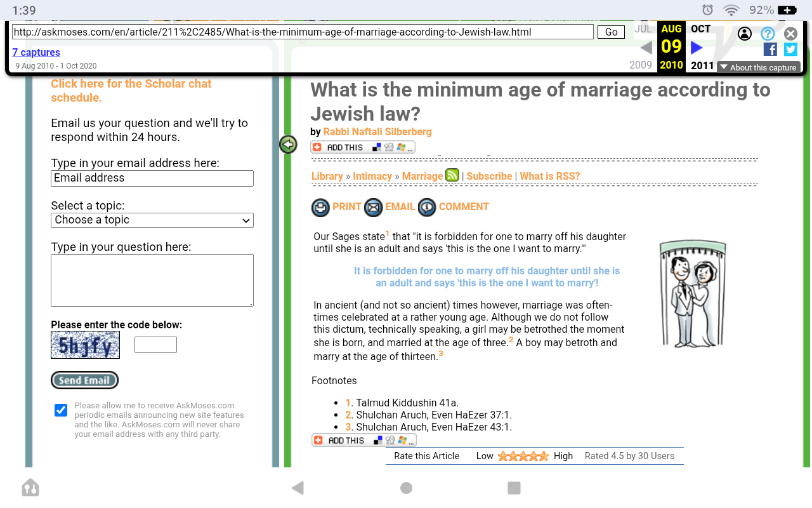Image resolution: width=812 pixels, height=508 pixels.
Task: Select the AUG 09 2010 capture
Action: (671, 48)
